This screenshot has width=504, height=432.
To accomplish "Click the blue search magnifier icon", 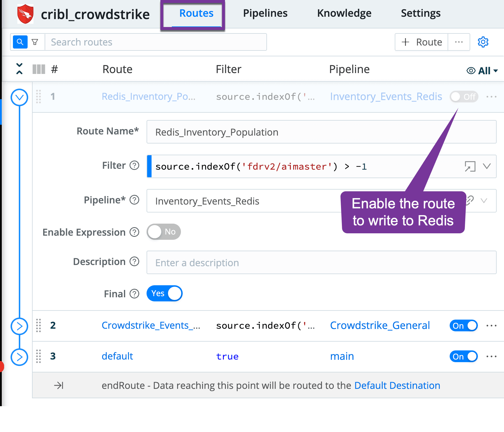I will 20,42.
